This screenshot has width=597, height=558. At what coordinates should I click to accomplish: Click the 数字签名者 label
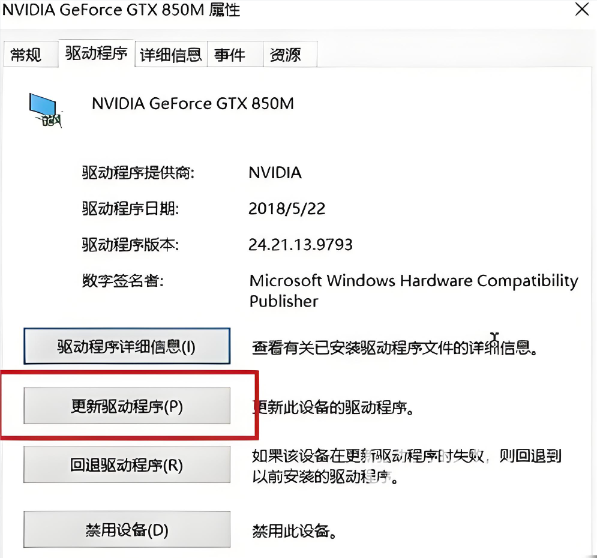pos(123,281)
